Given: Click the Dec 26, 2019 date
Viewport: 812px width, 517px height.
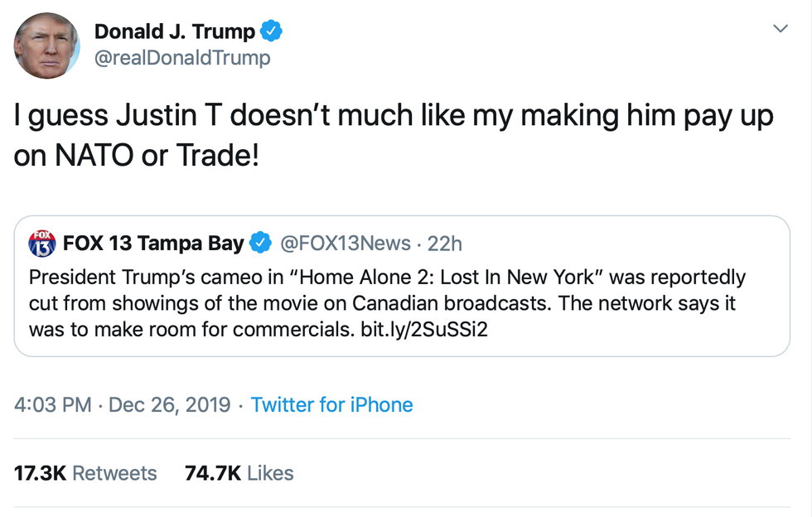Looking at the screenshot, I should click(169, 405).
